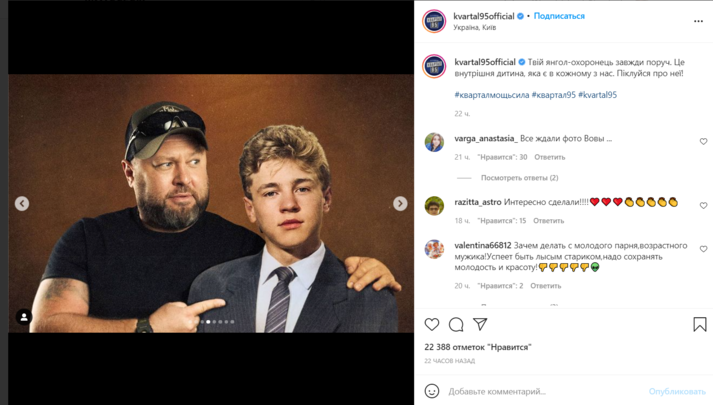The image size is (713, 405).
Task: Open the three-dot more options menu
Action: pyautogui.click(x=698, y=21)
